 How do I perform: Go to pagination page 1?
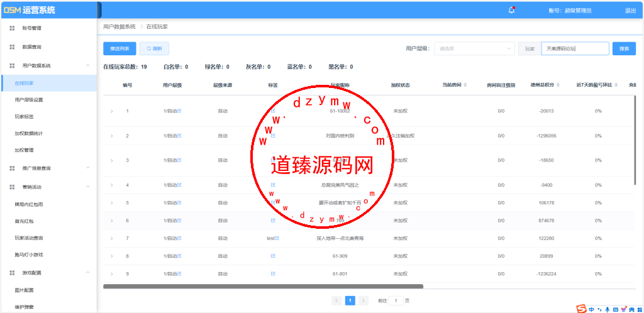coord(350,300)
